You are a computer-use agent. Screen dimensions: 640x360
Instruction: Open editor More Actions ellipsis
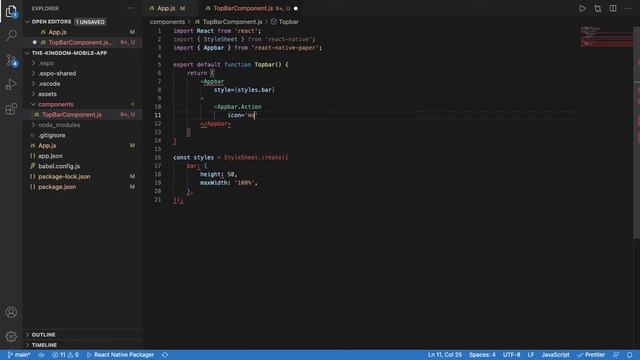628,9
